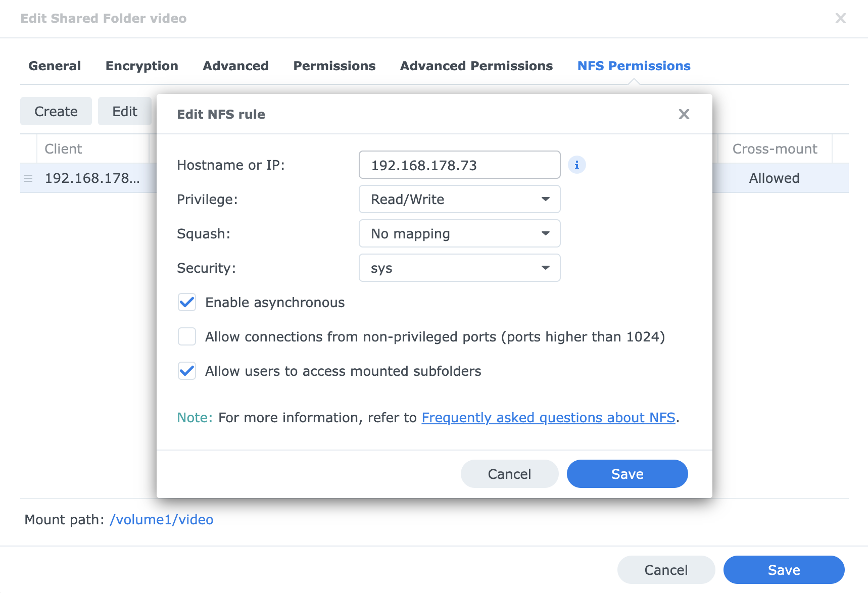Image resolution: width=868 pixels, height=593 pixels.
Task: Click the /volume1/video mount path link
Action: (x=162, y=519)
